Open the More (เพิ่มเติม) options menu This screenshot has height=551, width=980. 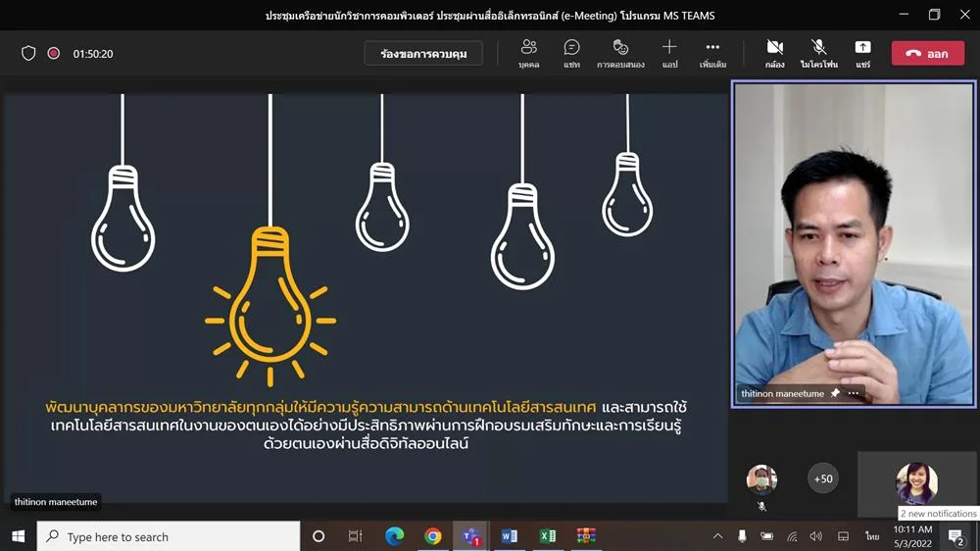pyautogui.click(x=712, y=53)
